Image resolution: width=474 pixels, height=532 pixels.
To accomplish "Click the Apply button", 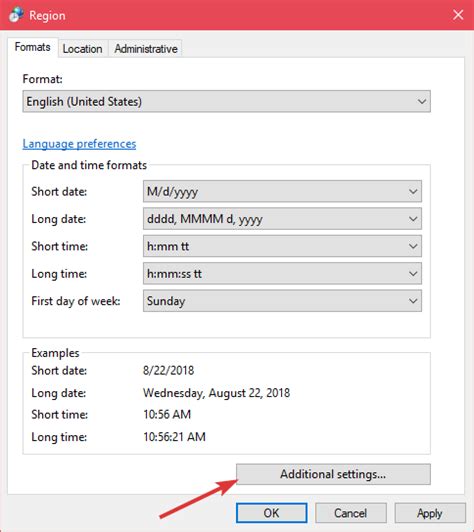I will [430, 513].
